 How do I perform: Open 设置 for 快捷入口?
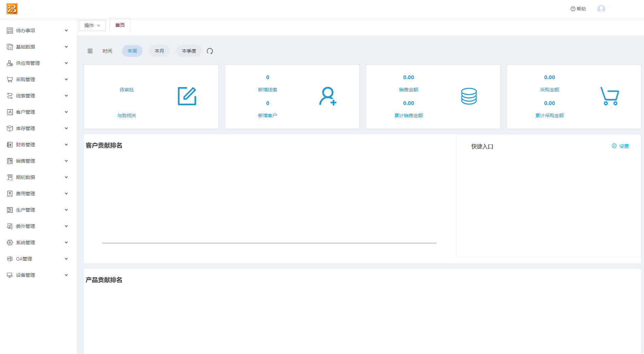pos(621,146)
